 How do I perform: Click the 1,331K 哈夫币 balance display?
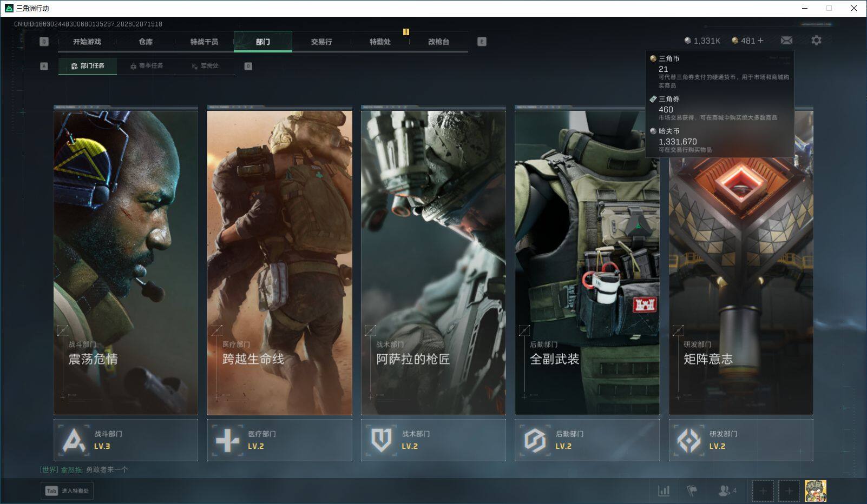coord(702,41)
